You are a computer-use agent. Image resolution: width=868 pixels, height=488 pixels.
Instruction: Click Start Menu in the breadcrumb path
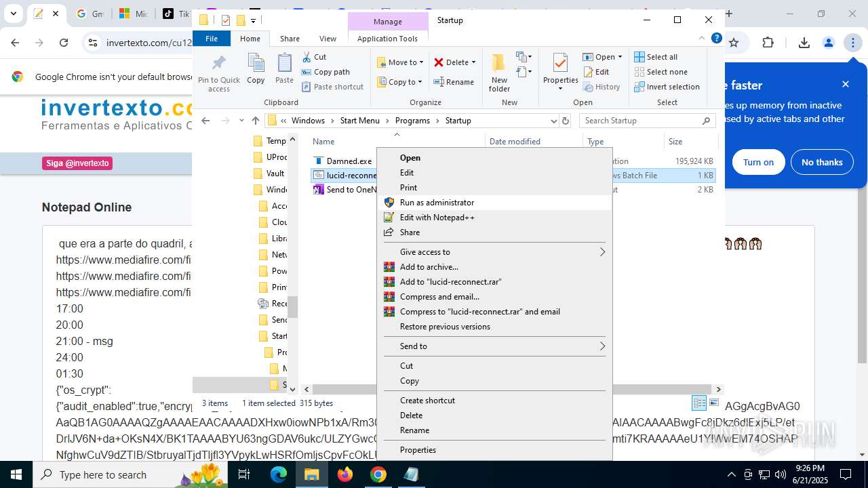360,121
